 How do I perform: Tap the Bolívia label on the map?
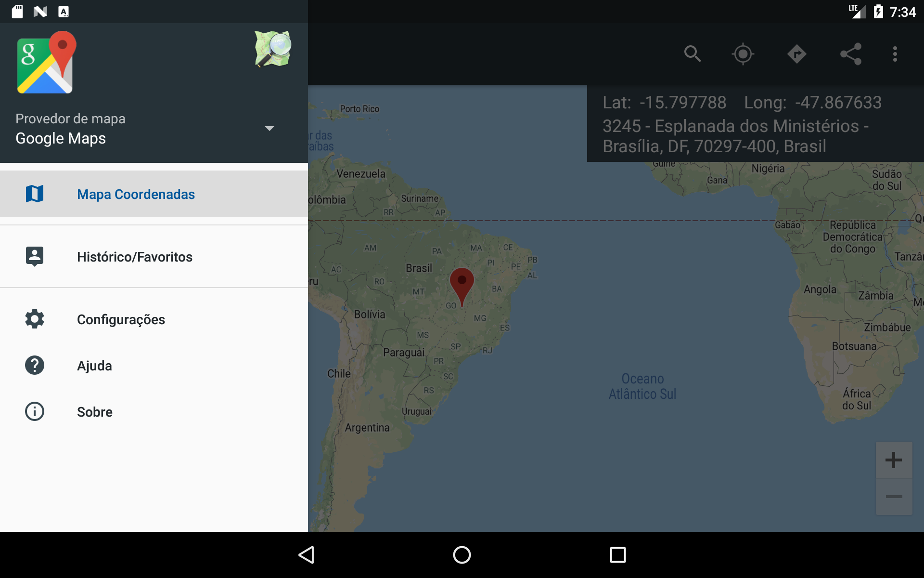(370, 315)
